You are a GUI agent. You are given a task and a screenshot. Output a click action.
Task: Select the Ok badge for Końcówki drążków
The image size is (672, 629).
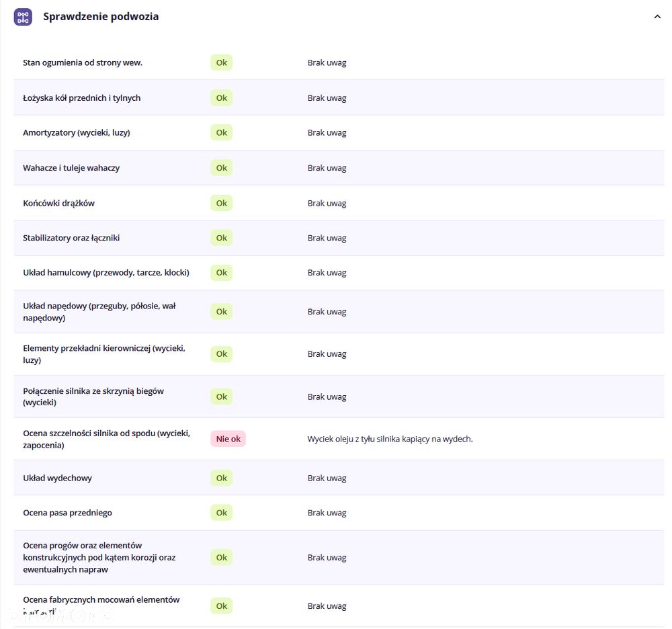[222, 203]
